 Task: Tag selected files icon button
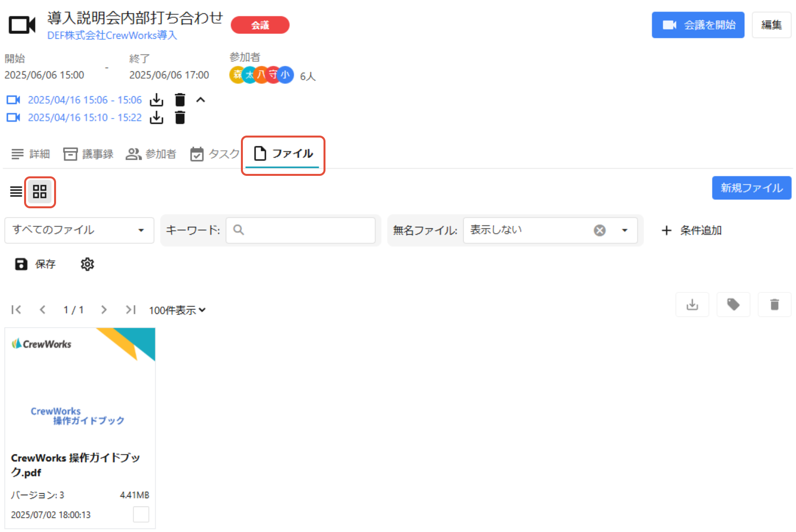[x=734, y=305]
